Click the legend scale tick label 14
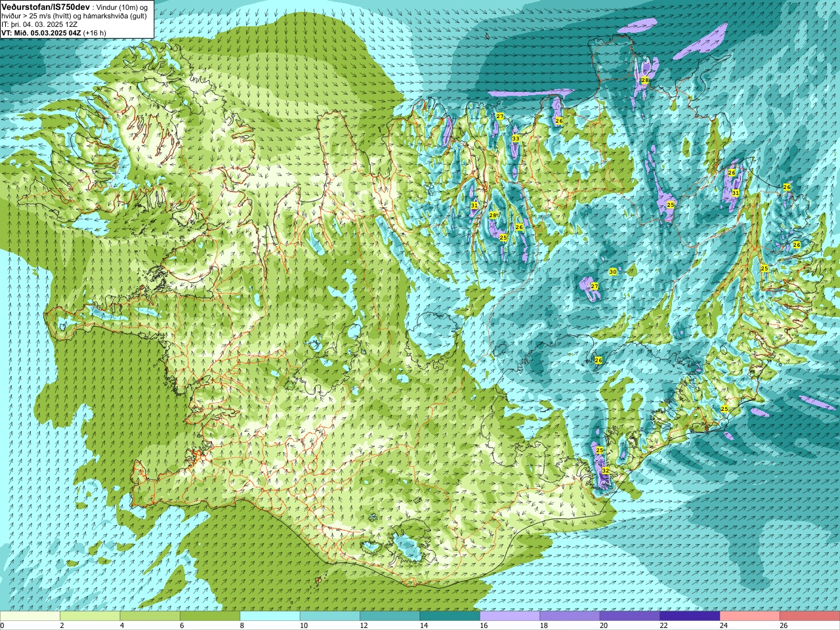 [x=424, y=625]
